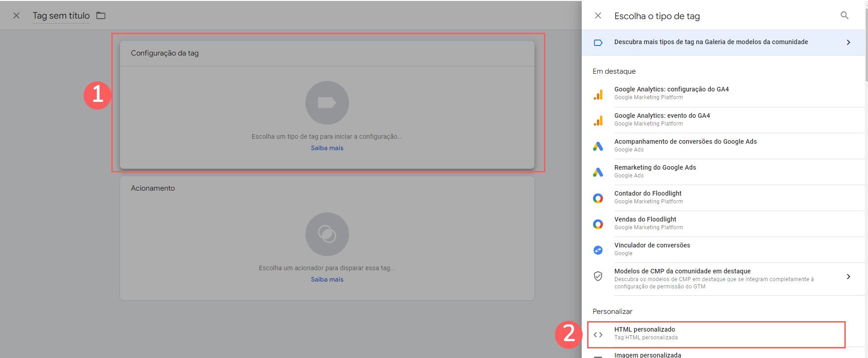
Task: Click Google Ads conversion tracking icon
Action: 598,146
